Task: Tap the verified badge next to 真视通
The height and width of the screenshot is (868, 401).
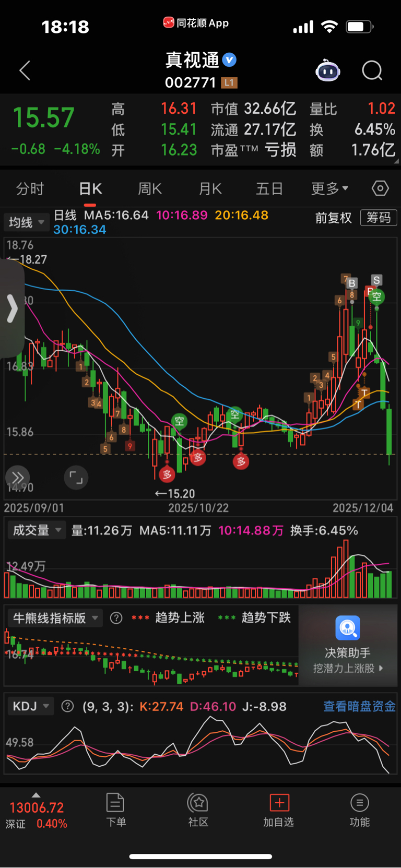Action: click(229, 60)
